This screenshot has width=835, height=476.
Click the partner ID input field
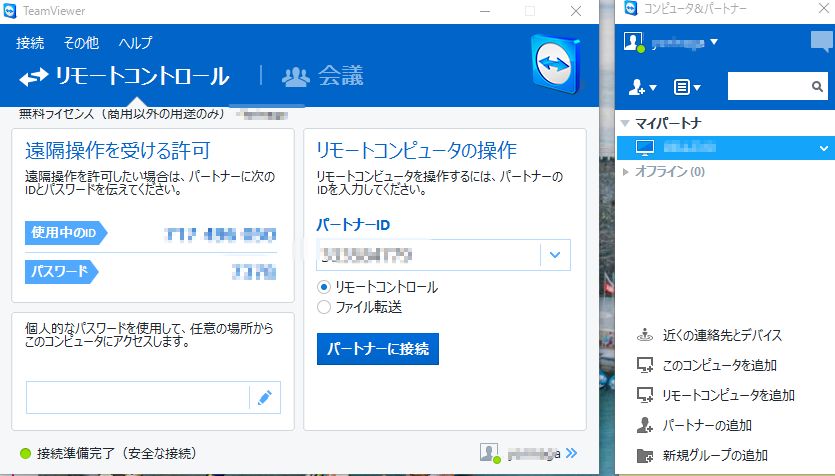click(x=429, y=255)
